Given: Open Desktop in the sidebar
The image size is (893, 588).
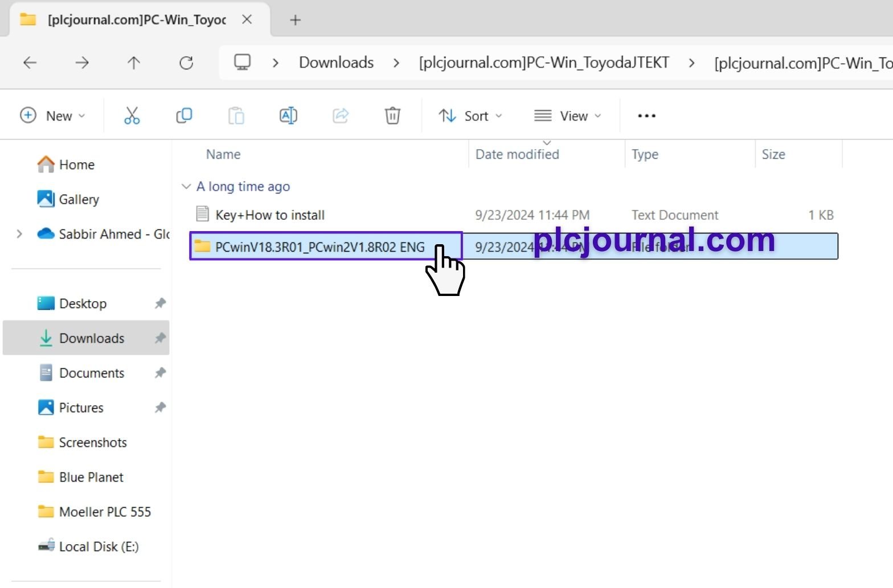Looking at the screenshot, I should 72,303.
